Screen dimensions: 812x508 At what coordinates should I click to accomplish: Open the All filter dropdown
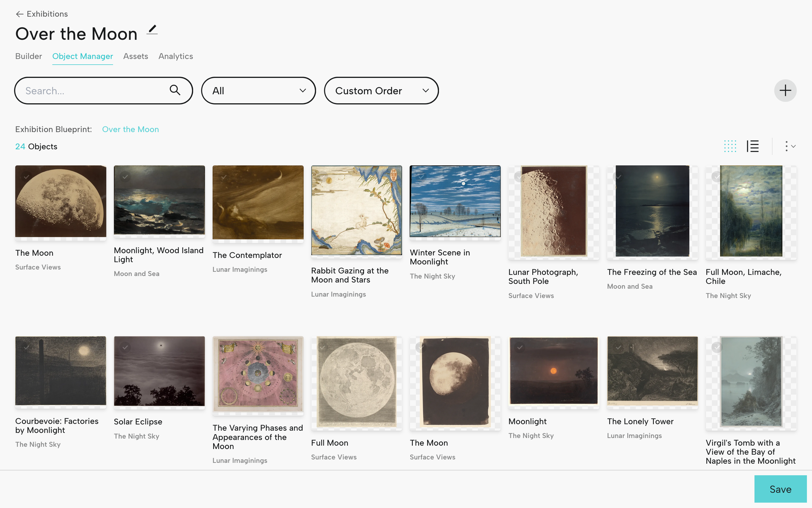click(258, 90)
